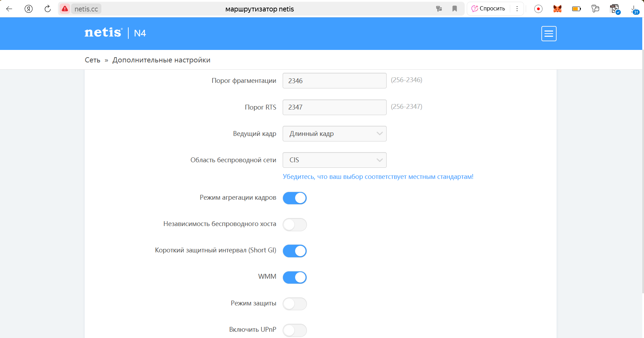Bookmark this page with the bookmark icon

coord(455,9)
